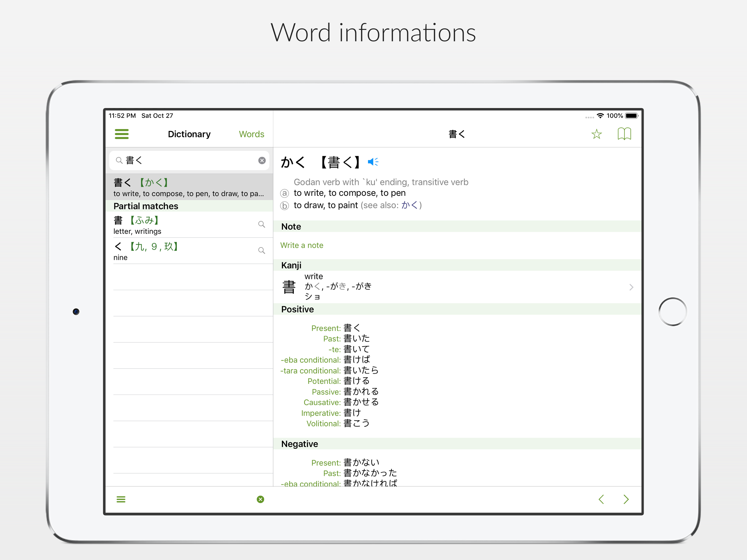This screenshot has height=560, width=747.
Task: Focus the dictionary search input field
Action: tap(189, 161)
